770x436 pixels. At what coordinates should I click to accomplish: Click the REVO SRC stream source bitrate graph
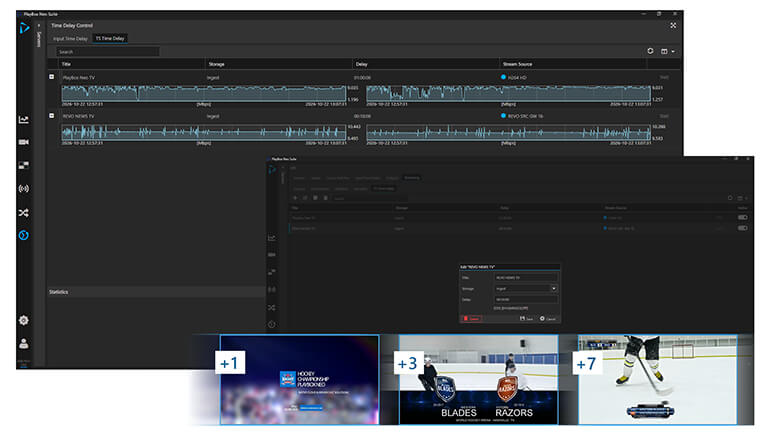pos(508,132)
